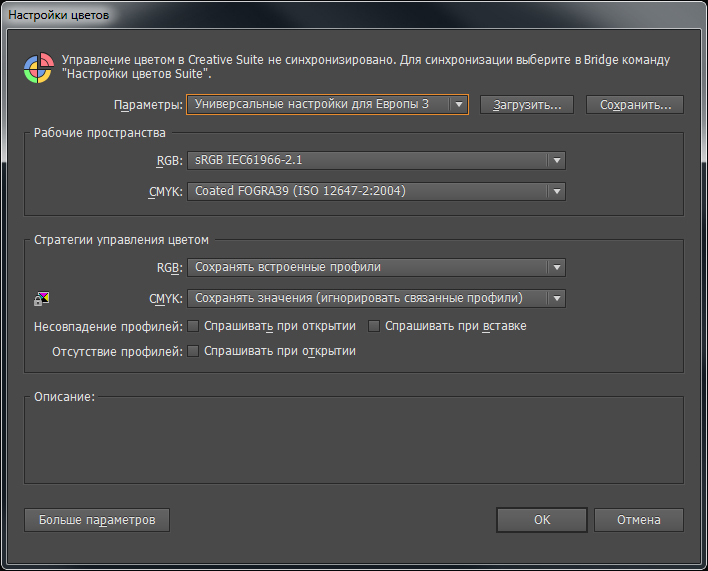Click the Больше параметров button
This screenshot has height=571, width=708.
point(97,520)
